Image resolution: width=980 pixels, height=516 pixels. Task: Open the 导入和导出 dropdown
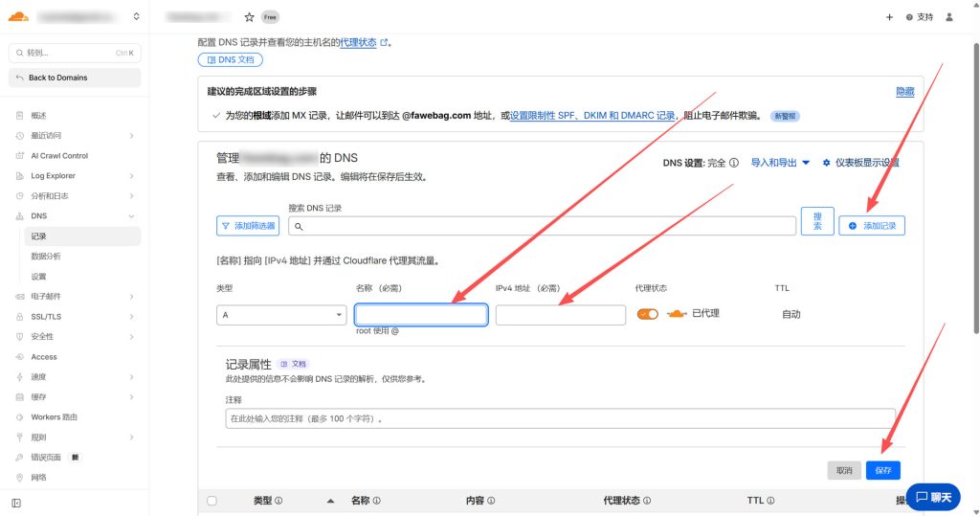pyautogui.click(x=780, y=163)
